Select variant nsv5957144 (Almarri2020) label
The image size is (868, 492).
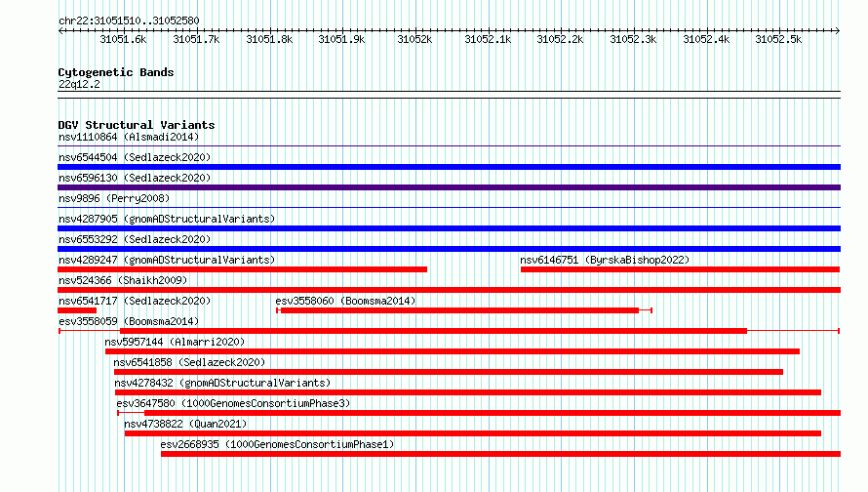(175, 342)
